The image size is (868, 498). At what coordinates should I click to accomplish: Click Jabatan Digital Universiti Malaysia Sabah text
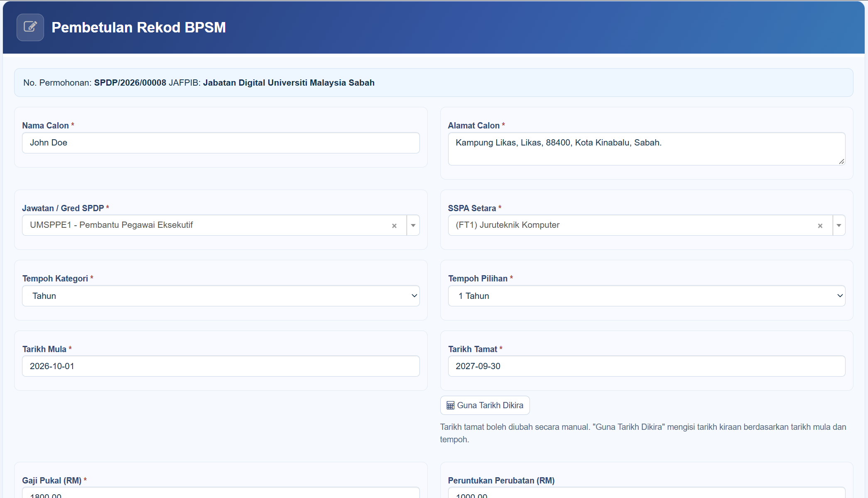pos(289,83)
